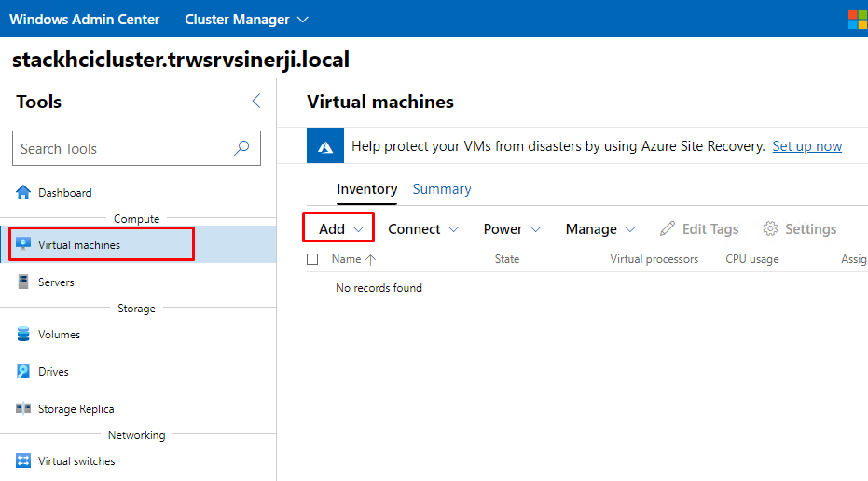Open the Power dropdown menu
This screenshot has width=868, height=481.
(512, 228)
